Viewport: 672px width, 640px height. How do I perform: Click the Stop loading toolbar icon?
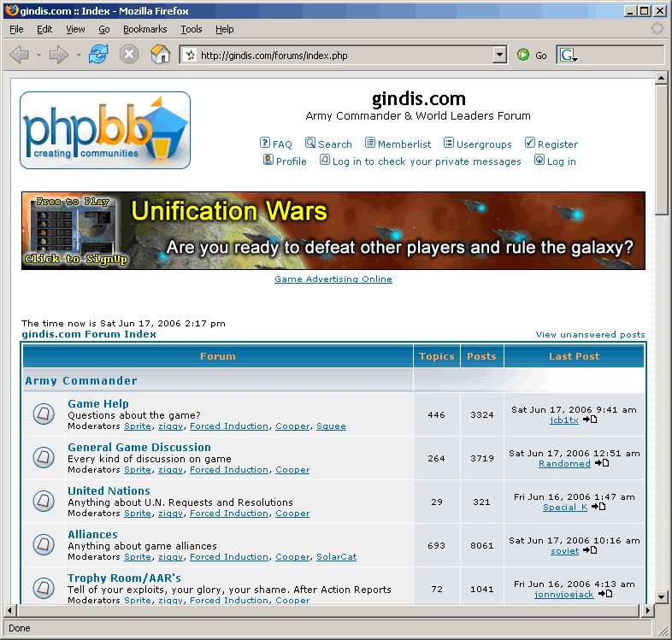point(128,55)
